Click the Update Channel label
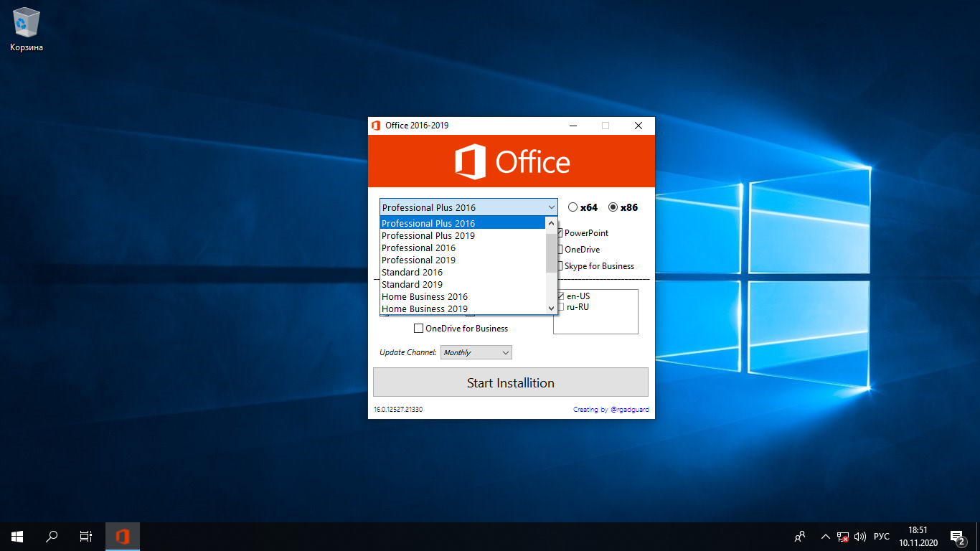The height and width of the screenshot is (551, 980). 407,352
